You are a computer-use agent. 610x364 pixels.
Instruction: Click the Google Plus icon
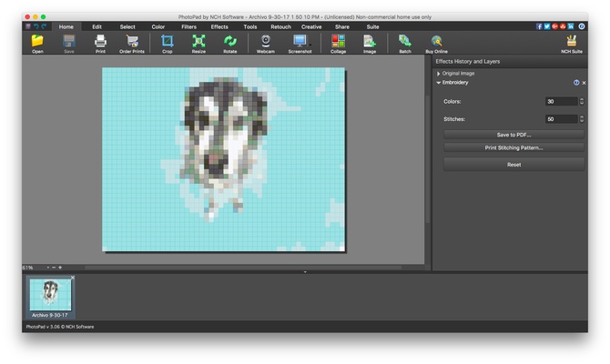pos(554,26)
